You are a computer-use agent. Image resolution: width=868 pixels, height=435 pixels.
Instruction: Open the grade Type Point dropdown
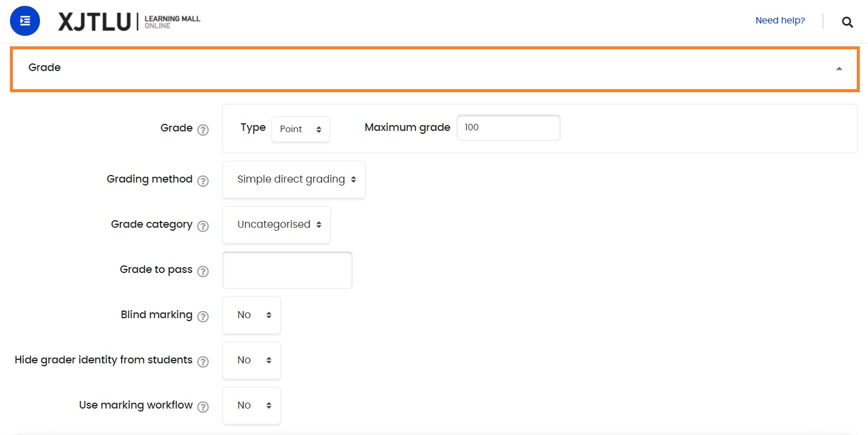pos(301,129)
